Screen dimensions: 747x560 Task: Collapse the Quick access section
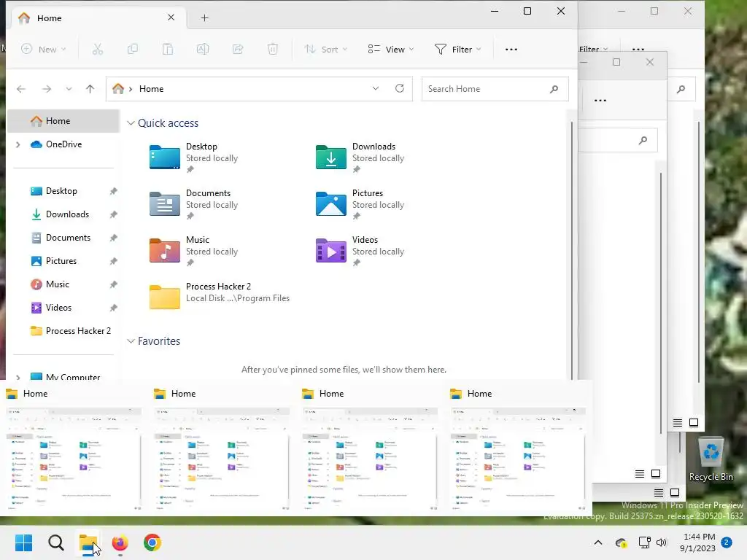point(131,122)
